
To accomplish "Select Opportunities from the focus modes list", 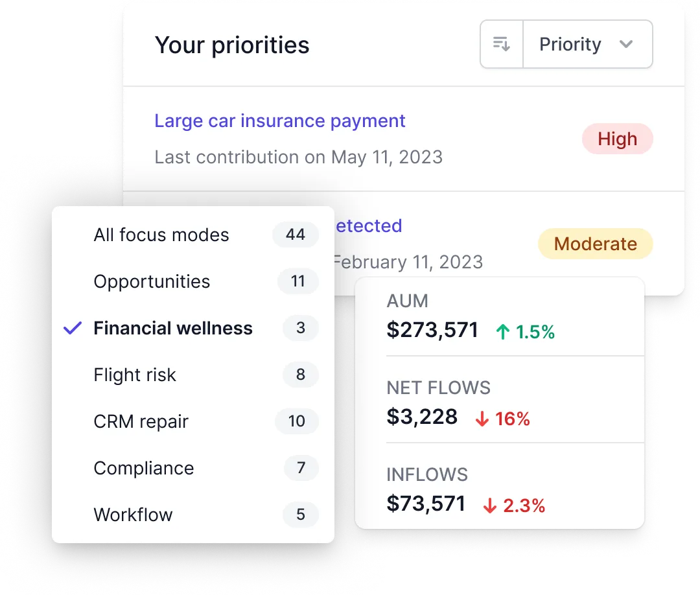I will (152, 281).
